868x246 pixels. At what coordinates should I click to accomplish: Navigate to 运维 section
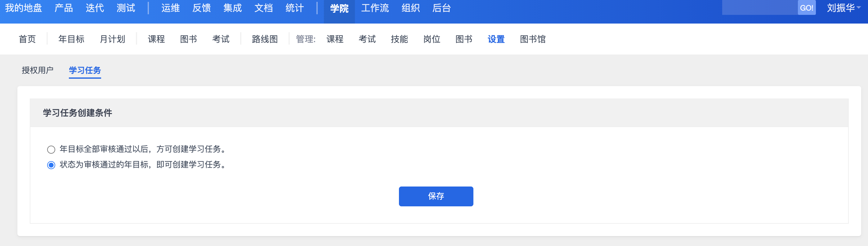170,8
